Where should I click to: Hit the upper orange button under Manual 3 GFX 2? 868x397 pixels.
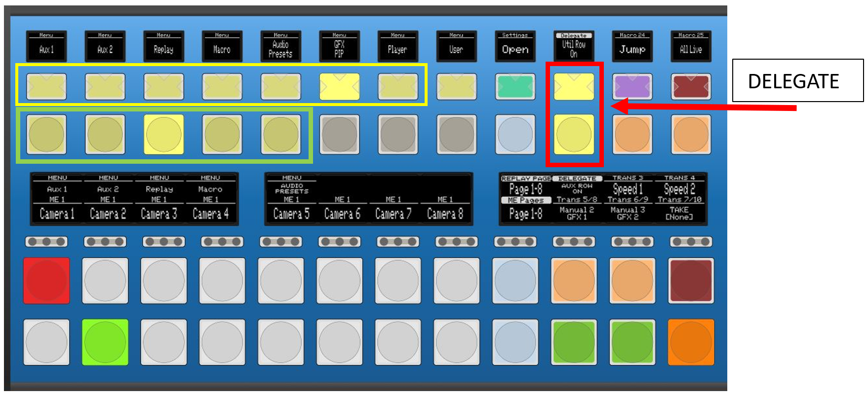pos(632,281)
